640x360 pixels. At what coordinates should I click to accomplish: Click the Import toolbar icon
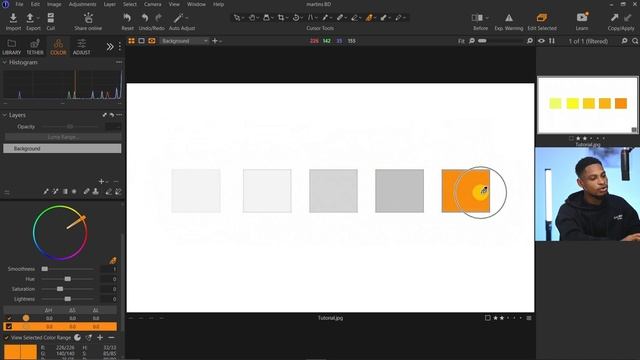coord(13,18)
